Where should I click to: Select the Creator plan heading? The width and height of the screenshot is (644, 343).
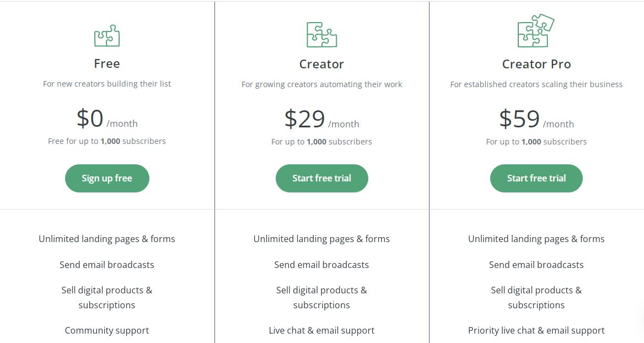(321, 64)
